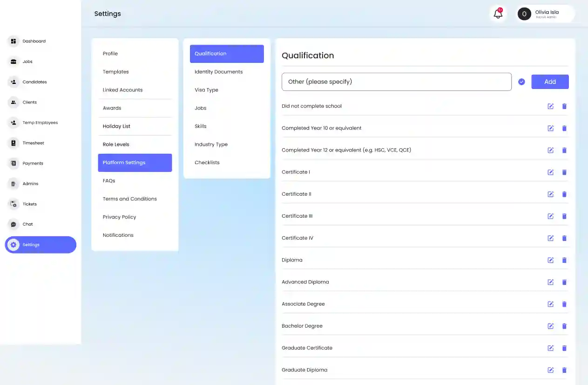Viewport: 588px width, 385px height.
Task: Open Dashboard from the sidebar
Action: [x=34, y=41]
